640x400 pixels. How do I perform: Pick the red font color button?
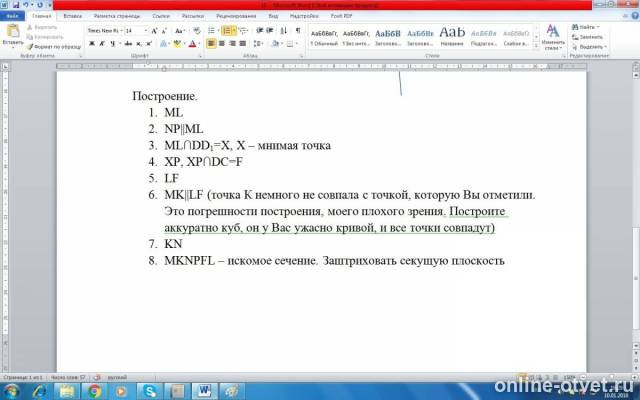(x=192, y=44)
